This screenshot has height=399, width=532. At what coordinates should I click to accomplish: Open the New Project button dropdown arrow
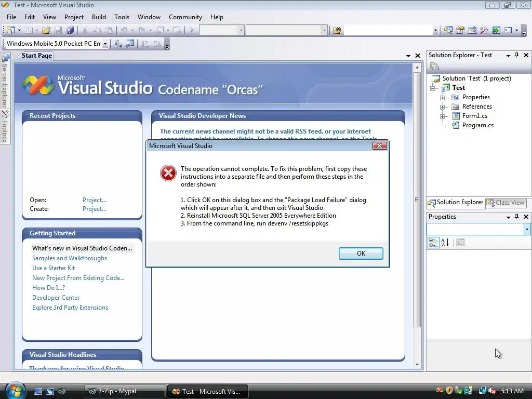coord(19,31)
